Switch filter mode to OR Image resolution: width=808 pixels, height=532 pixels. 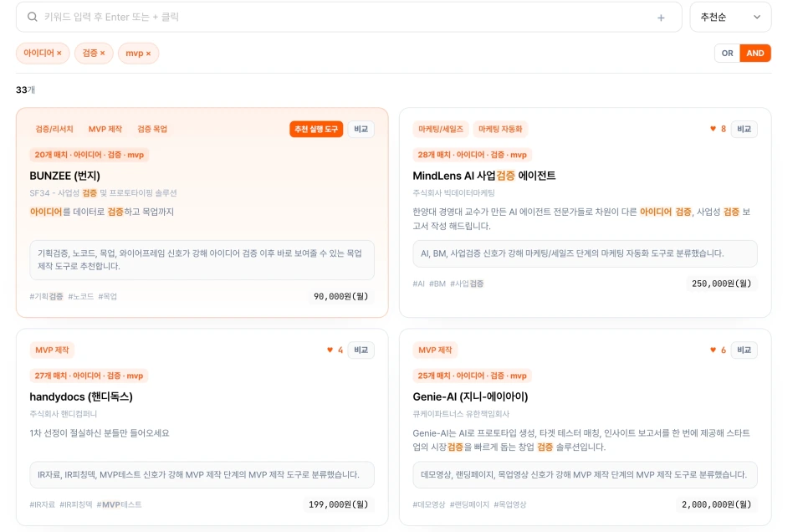727,53
